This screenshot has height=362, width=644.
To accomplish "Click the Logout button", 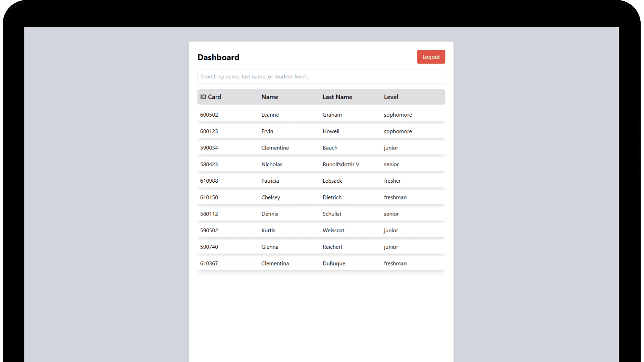I will pos(431,57).
